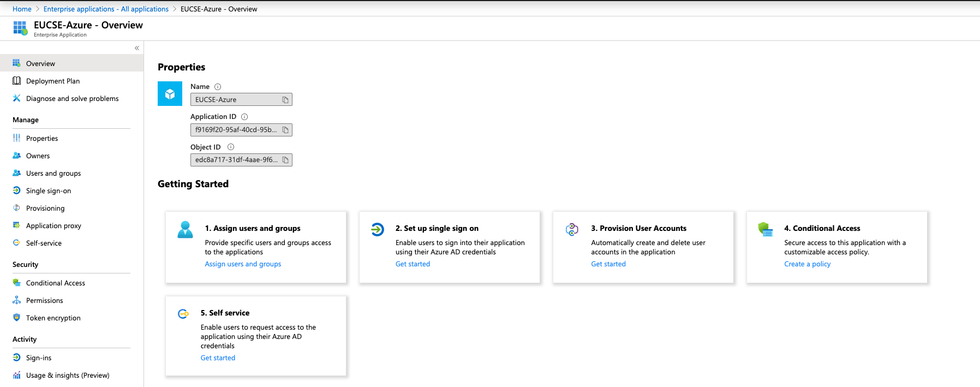Click the blue application cube icon

pos(170,93)
